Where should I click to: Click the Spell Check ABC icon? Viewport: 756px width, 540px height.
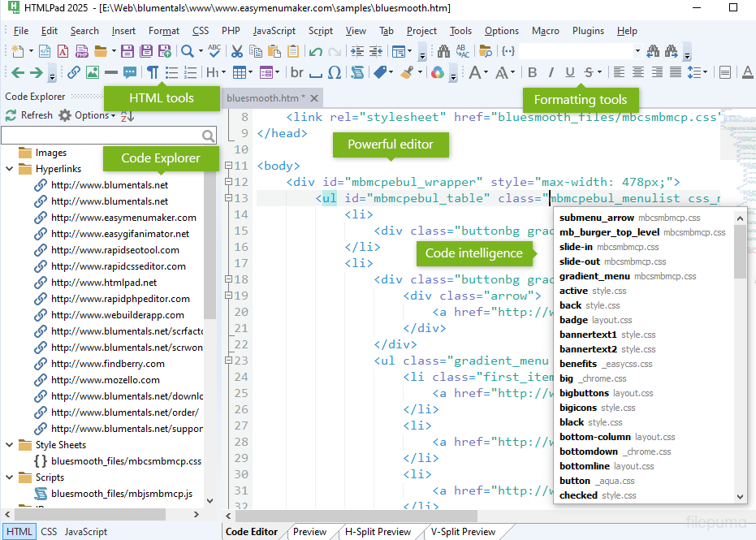click(x=214, y=51)
